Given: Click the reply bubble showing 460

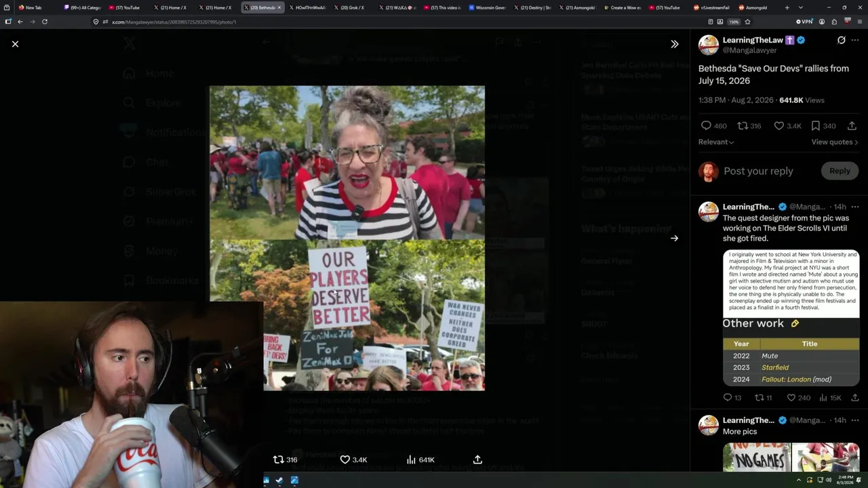Looking at the screenshot, I should [713, 125].
